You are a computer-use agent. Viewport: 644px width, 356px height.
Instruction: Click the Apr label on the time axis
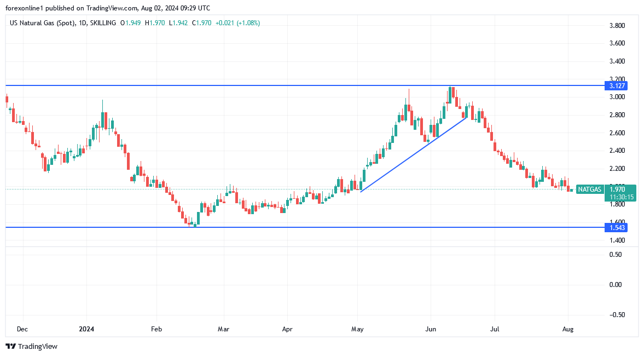click(287, 329)
